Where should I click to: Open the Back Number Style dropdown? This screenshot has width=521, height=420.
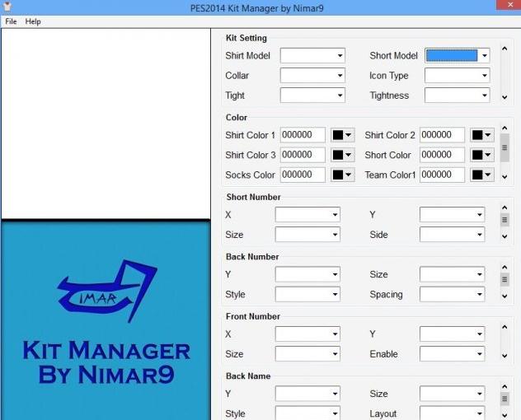[x=307, y=295]
